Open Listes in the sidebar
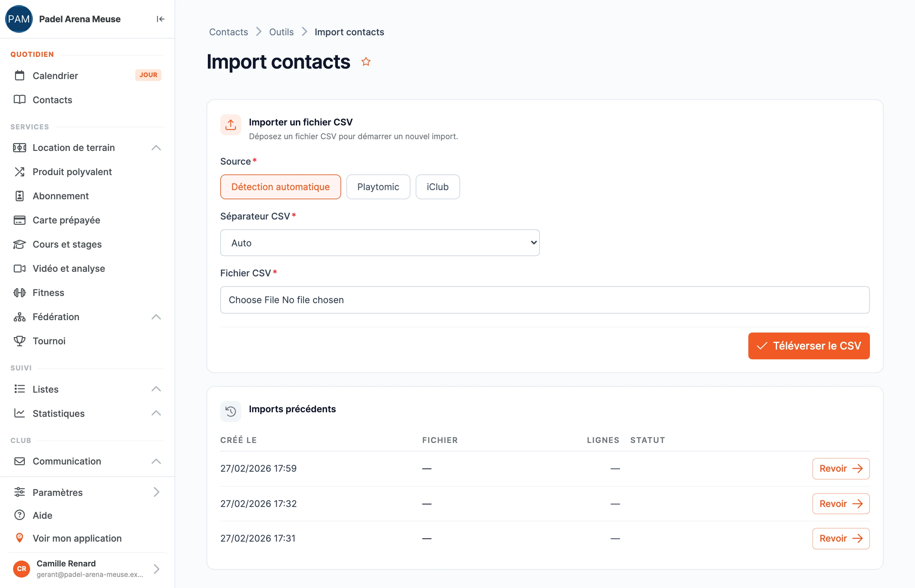Screen dimensions: 915x588 click(45, 389)
